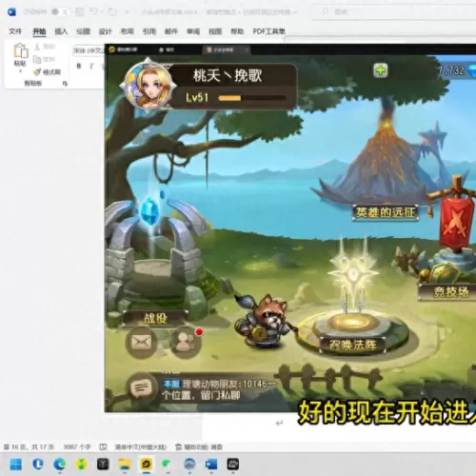Click the 本服 server chat message

pos(218,389)
